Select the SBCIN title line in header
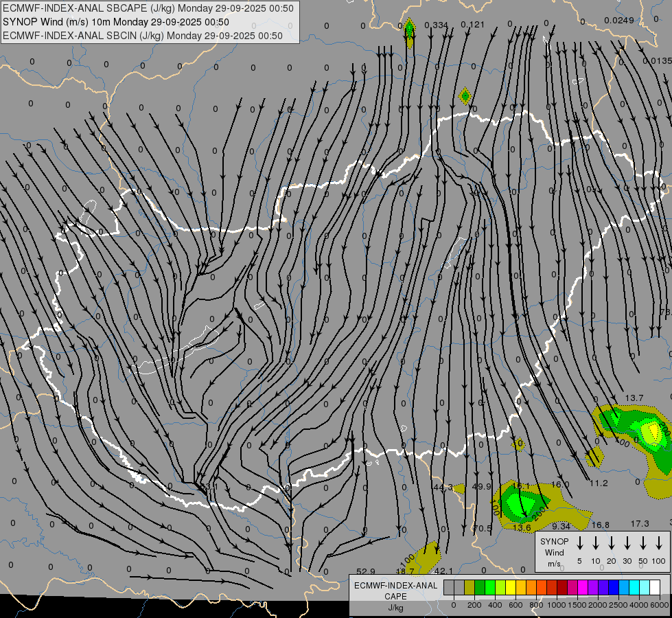Viewport: 672px width, 618px height. tap(143, 36)
